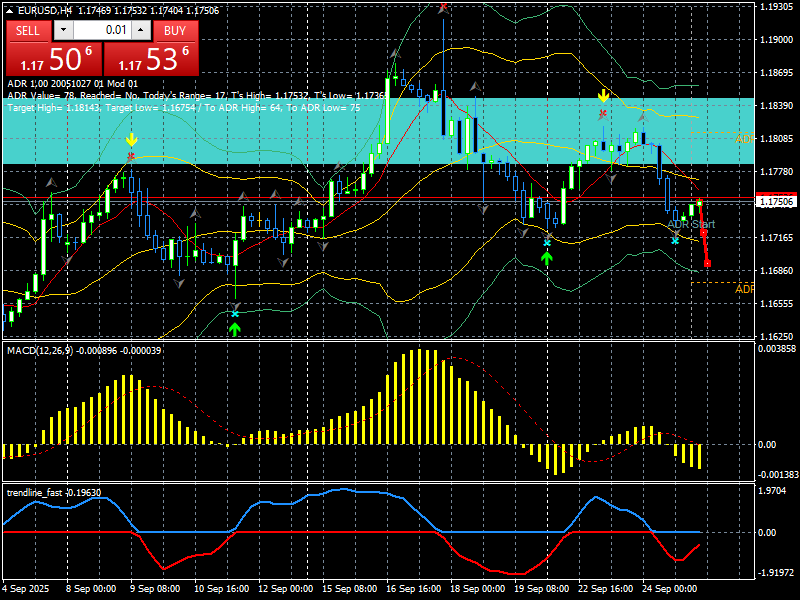Click the 1.16860 price axis label

tap(777, 270)
